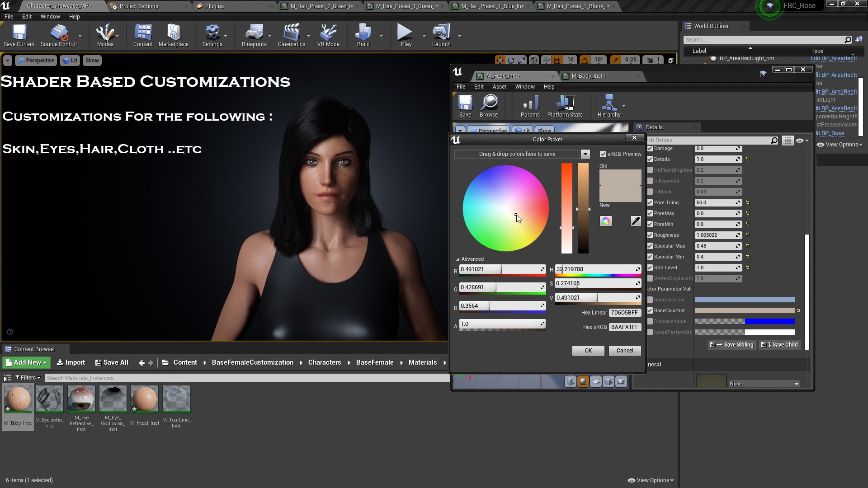The image size is (868, 488).
Task: Select the M_Eyelashes_Inst thumbnail
Action: pyautogui.click(x=49, y=399)
